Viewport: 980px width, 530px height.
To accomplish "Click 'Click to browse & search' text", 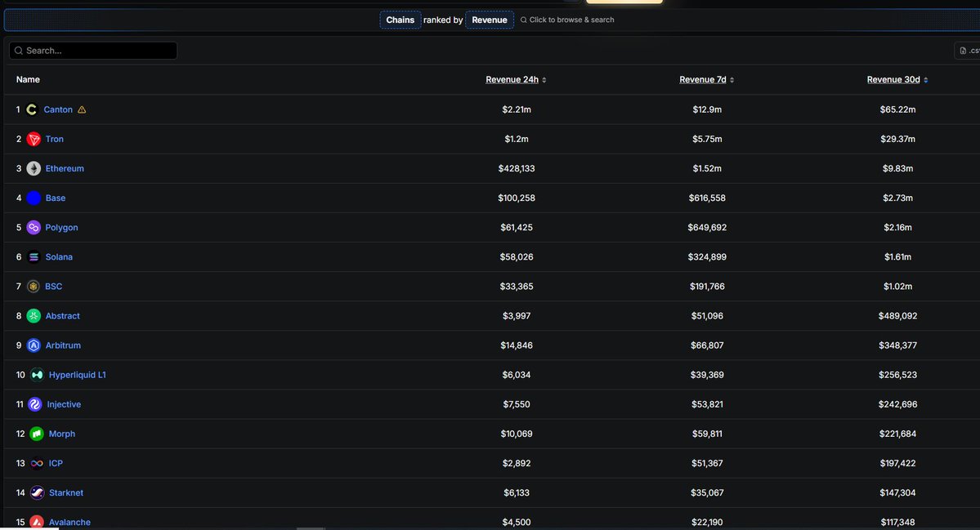I will [x=572, y=20].
